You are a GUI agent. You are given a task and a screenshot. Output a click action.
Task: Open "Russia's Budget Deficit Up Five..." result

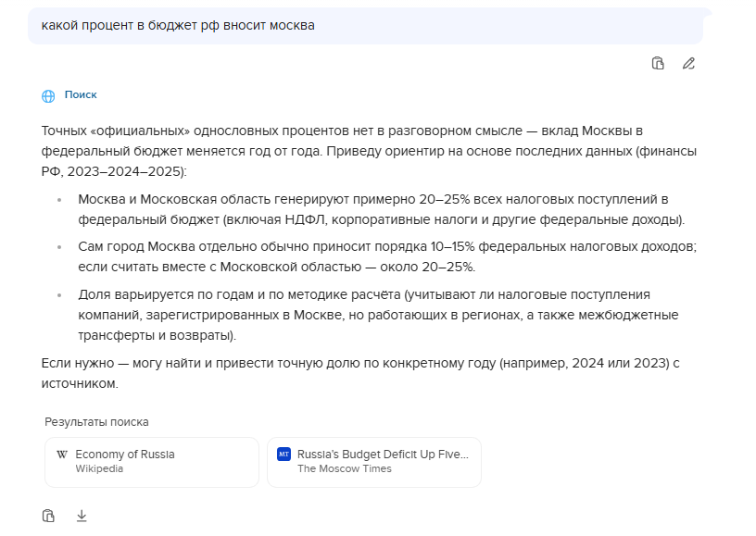[x=374, y=462]
